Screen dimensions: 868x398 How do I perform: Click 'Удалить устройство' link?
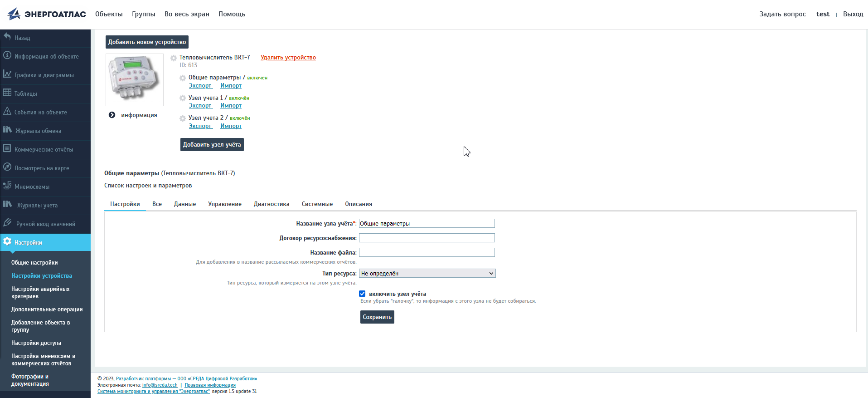point(288,58)
